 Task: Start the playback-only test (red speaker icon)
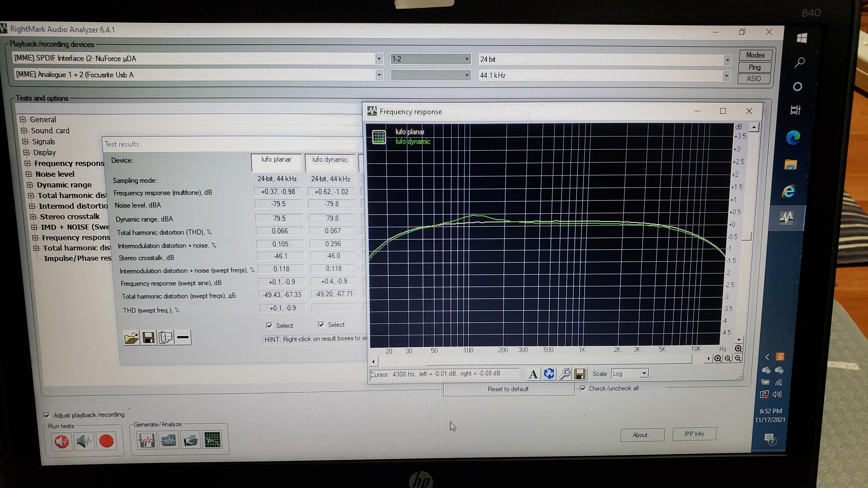(x=62, y=441)
